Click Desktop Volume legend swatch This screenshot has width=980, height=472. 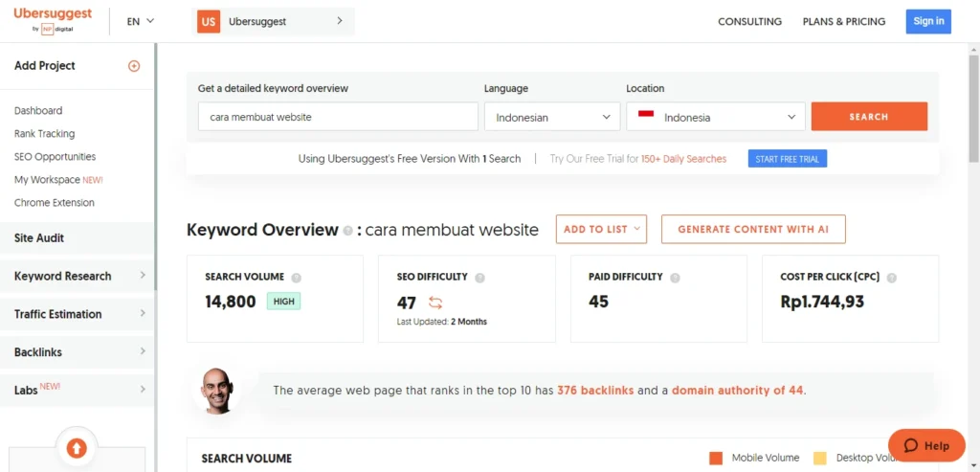click(820, 459)
